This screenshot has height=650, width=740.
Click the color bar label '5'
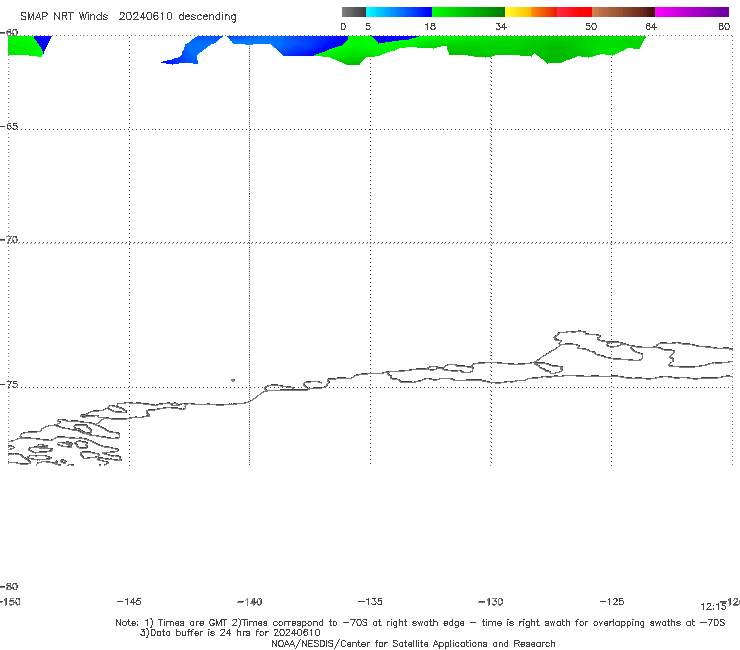point(368,27)
